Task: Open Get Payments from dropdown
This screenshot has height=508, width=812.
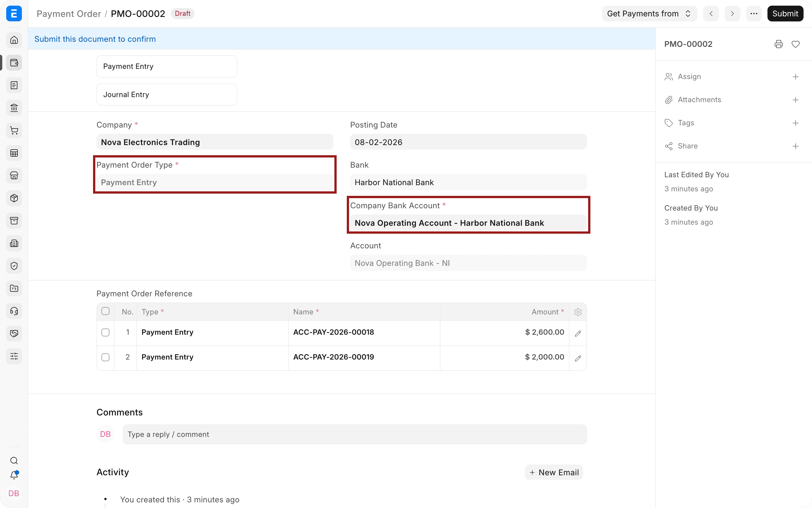Action: (x=649, y=14)
